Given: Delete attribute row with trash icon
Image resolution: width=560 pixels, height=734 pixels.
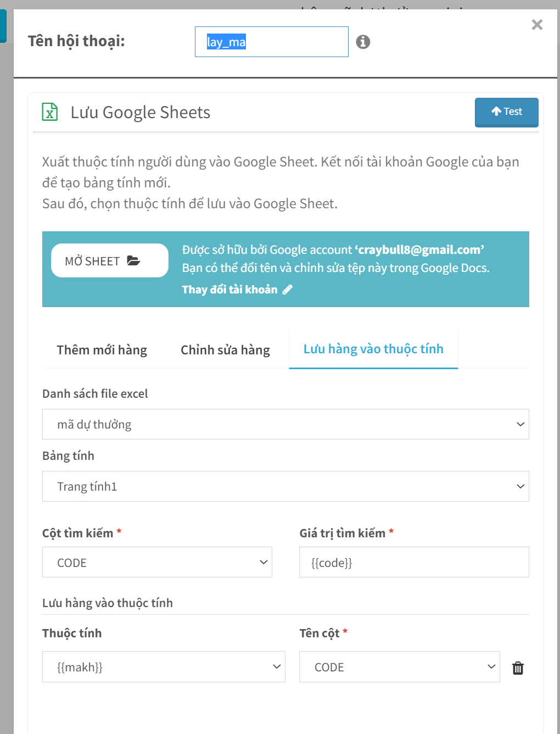Looking at the screenshot, I should tap(518, 668).
